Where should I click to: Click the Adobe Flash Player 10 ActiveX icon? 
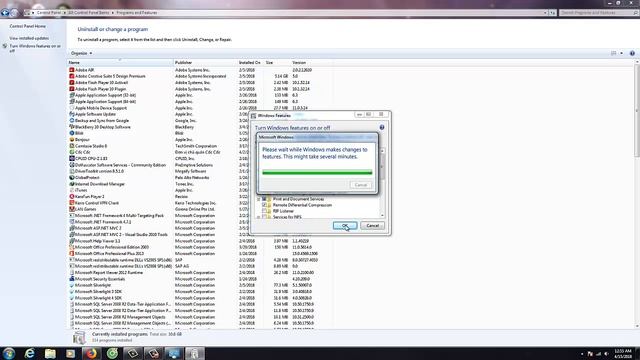pyautogui.click(x=71, y=82)
